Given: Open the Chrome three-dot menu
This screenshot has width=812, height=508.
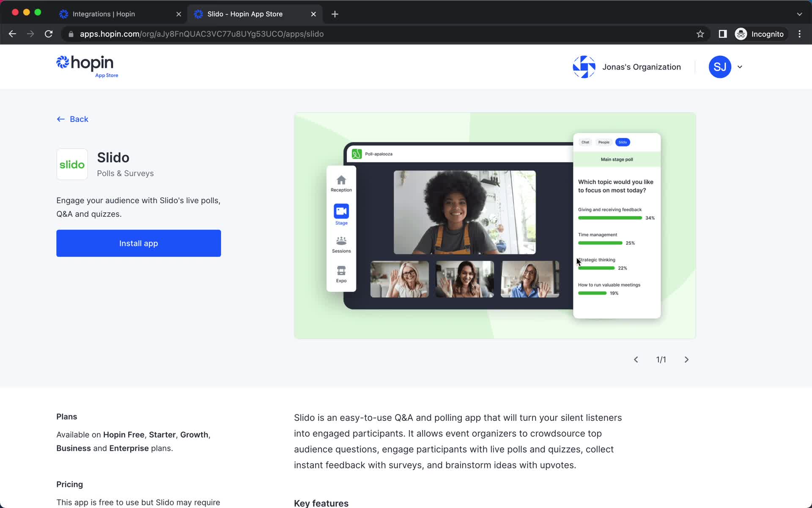Looking at the screenshot, I should (x=799, y=34).
